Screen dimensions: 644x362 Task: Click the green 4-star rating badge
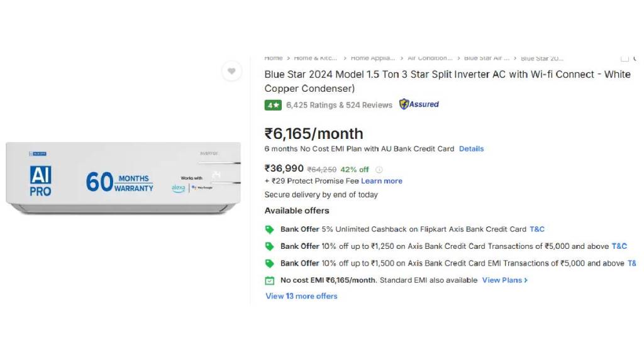tap(273, 105)
